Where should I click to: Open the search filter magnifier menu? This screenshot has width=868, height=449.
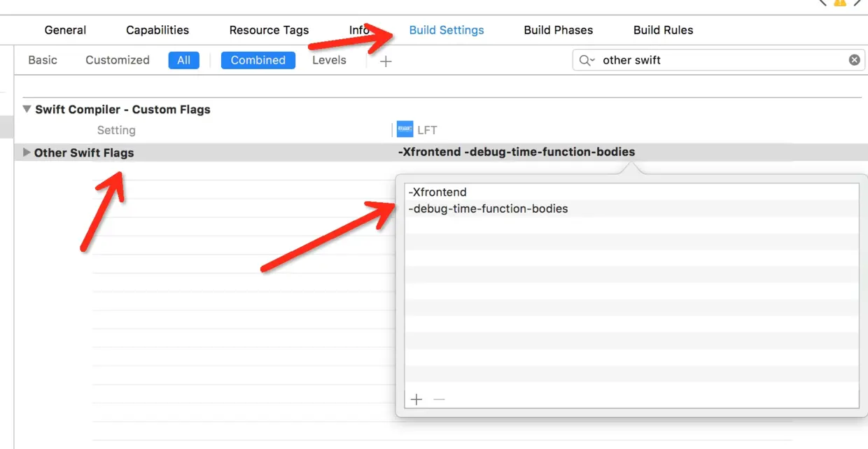click(587, 60)
